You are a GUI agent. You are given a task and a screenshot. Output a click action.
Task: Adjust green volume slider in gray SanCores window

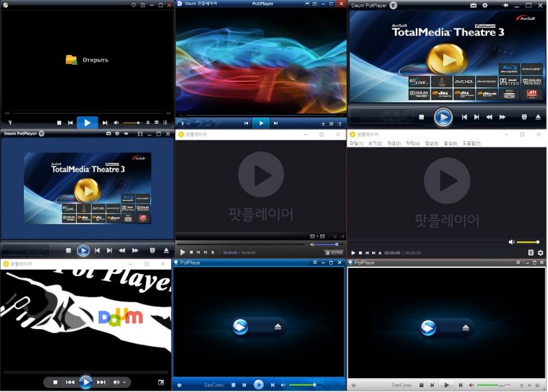coord(493,385)
